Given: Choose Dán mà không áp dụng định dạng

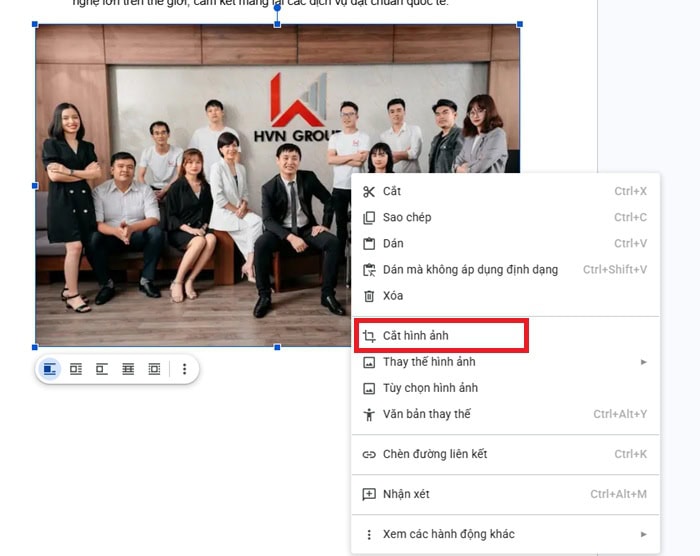Looking at the screenshot, I should [x=505, y=270].
